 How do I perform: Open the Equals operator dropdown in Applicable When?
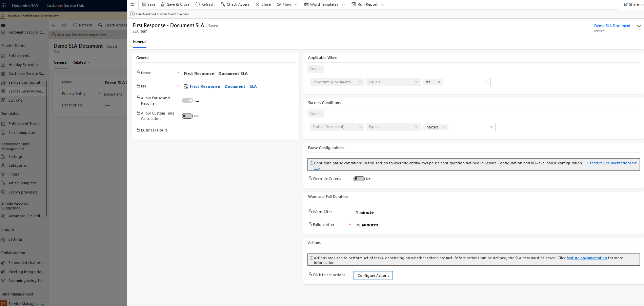pos(393,82)
